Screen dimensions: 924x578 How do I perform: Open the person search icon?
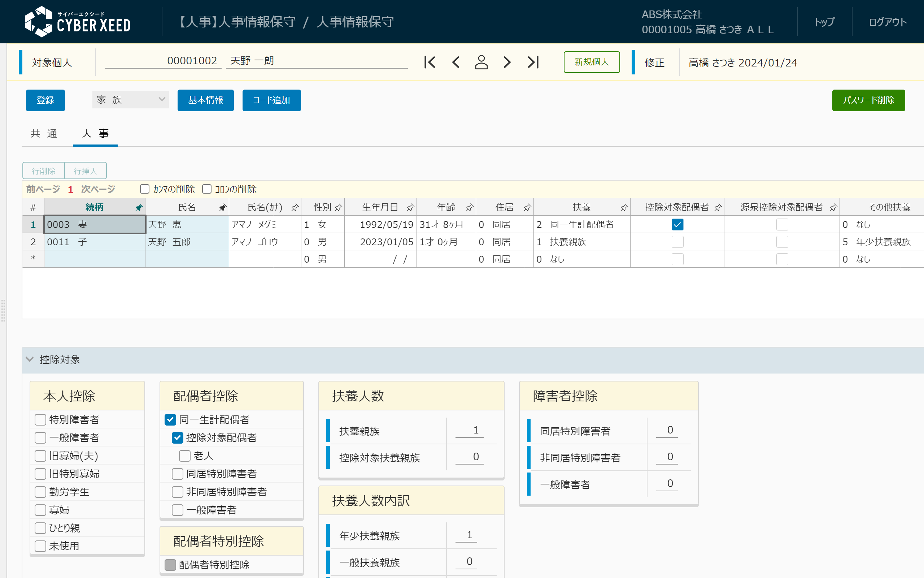click(x=481, y=62)
